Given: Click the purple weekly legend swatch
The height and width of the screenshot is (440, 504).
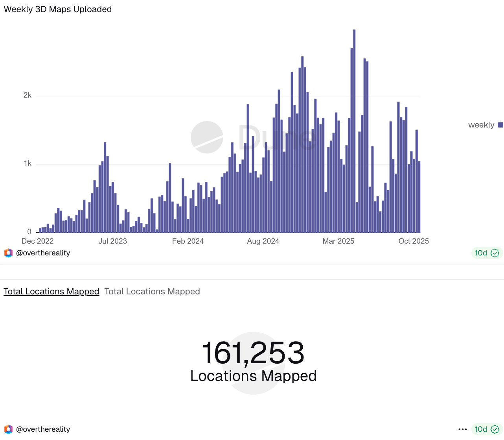Looking at the screenshot, I should click(x=500, y=125).
